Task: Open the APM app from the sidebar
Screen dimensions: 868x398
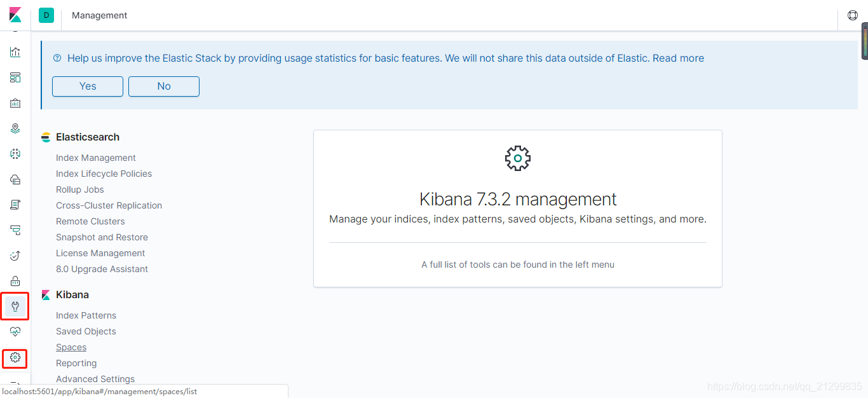Action: (15, 230)
